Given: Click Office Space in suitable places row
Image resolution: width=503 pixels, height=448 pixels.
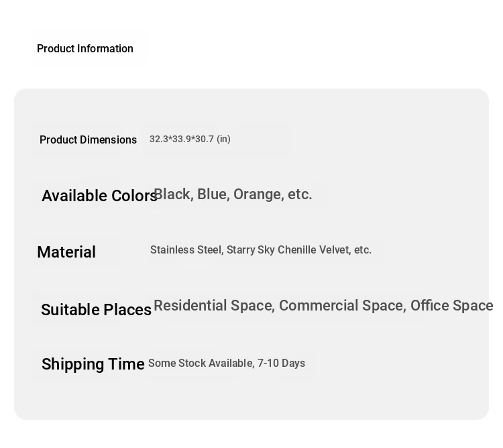Looking at the screenshot, I should pyautogui.click(x=452, y=305).
